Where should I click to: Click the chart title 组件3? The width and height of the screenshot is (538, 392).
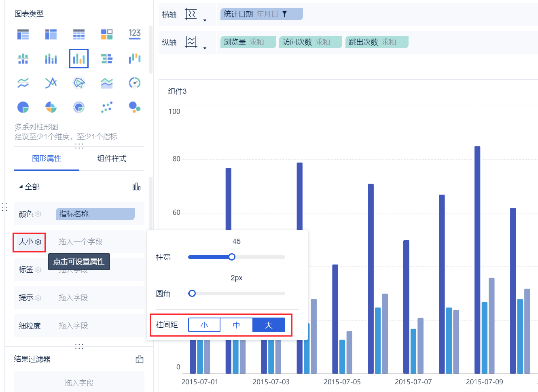(178, 91)
